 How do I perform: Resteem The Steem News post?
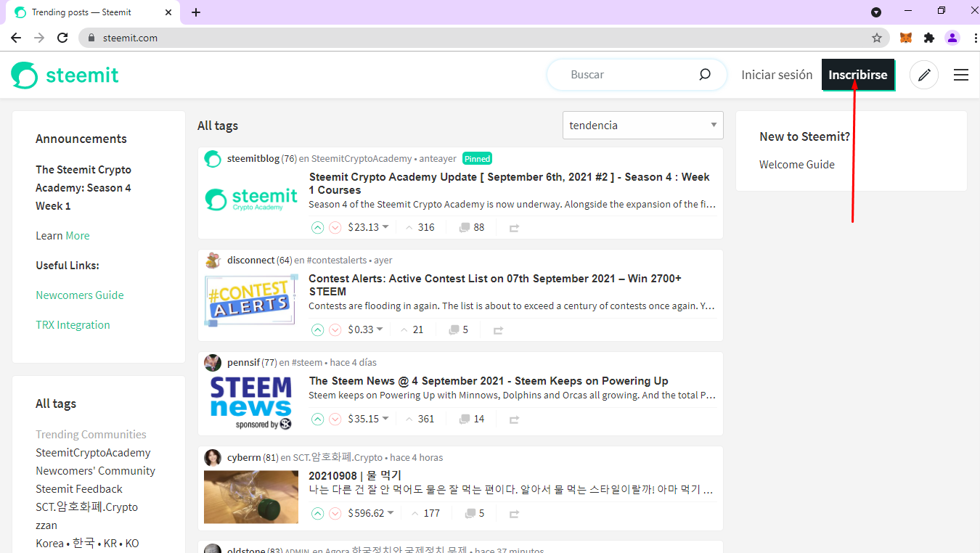514,419
